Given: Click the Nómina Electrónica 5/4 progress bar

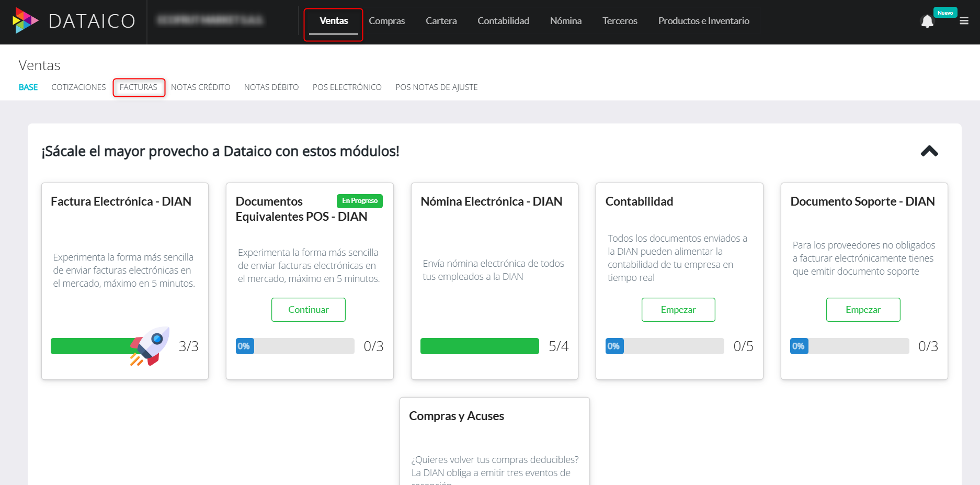Looking at the screenshot, I should point(480,346).
